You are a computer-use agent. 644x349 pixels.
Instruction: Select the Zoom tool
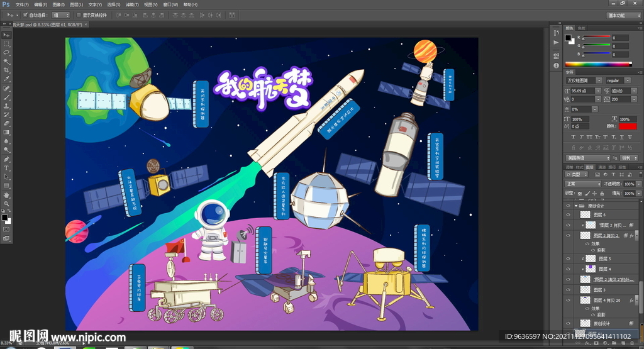tap(6, 204)
